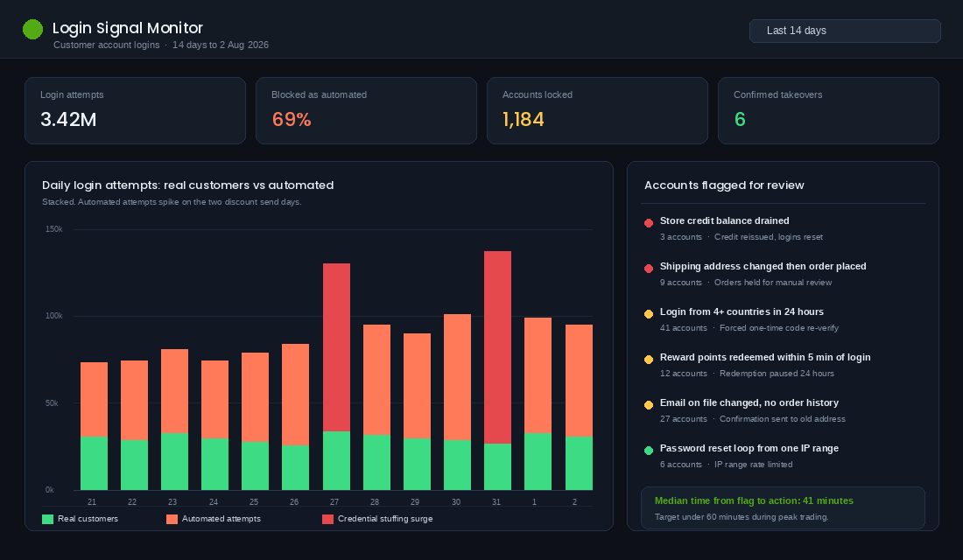963x560 pixels.
Task: Select the Accounts locked 1,184 card
Action: click(x=597, y=110)
